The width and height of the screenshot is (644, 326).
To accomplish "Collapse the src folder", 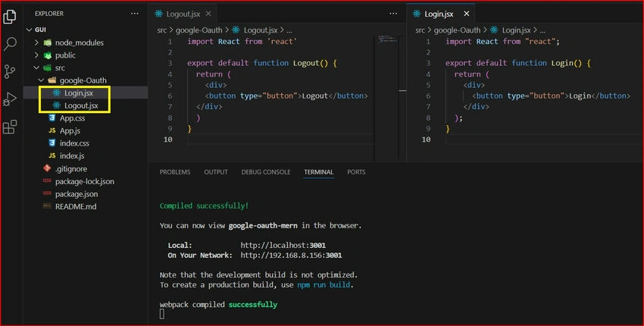I will tap(36, 67).
